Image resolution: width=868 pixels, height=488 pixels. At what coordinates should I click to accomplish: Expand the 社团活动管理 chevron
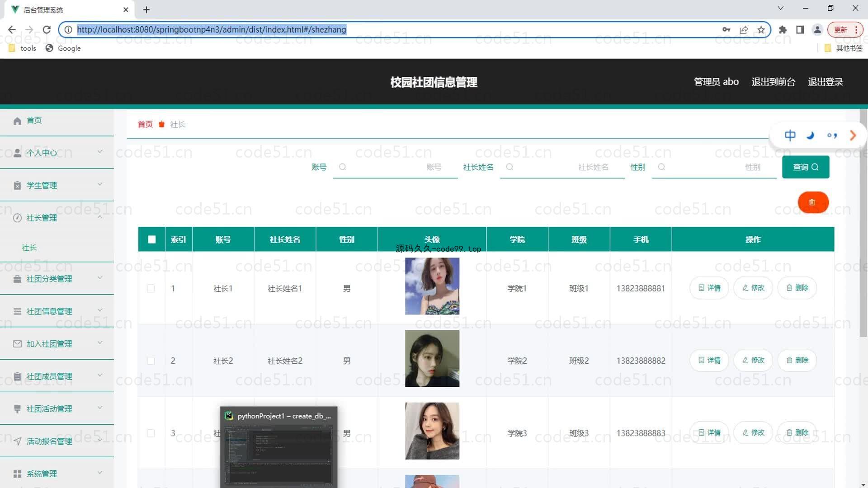tap(100, 408)
